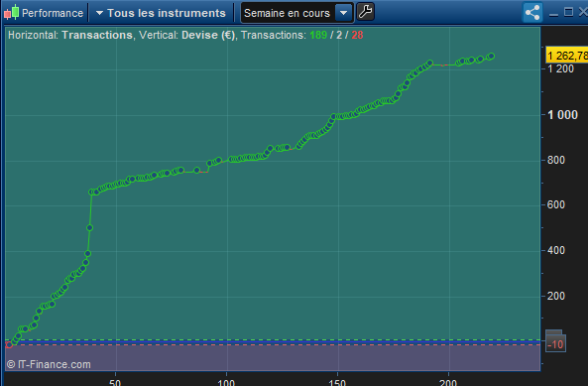The height and width of the screenshot is (386, 588).
Task: Click the Horizontal: Transactions label
Action: point(70,36)
